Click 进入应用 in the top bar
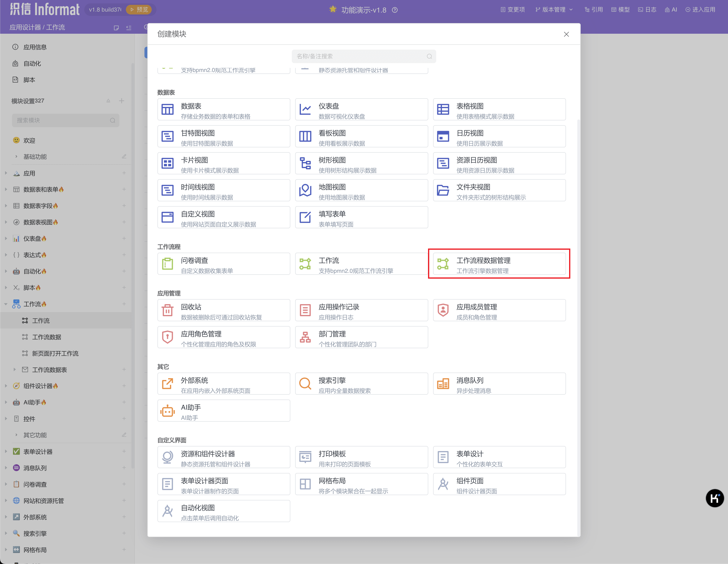 (x=700, y=10)
